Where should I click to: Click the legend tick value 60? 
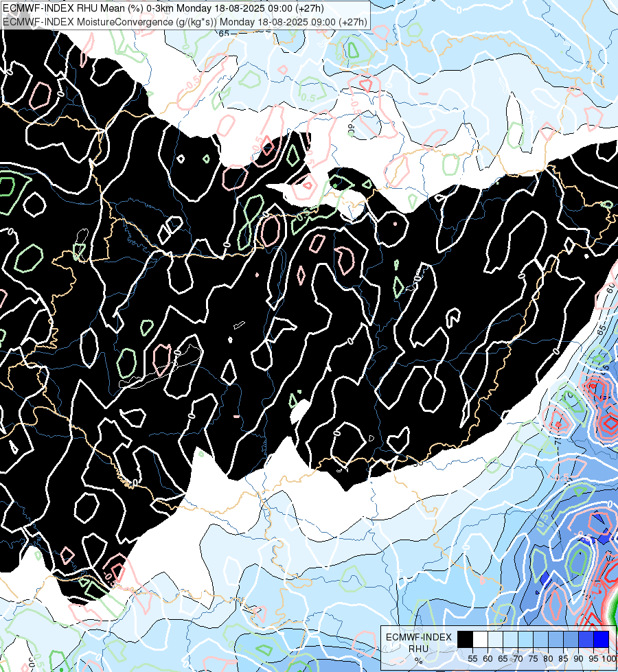[488, 659]
